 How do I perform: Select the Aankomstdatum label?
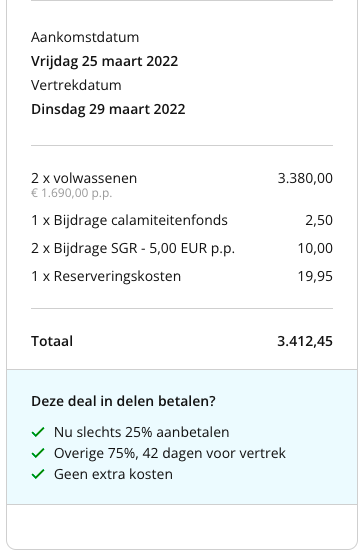click(x=85, y=37)
